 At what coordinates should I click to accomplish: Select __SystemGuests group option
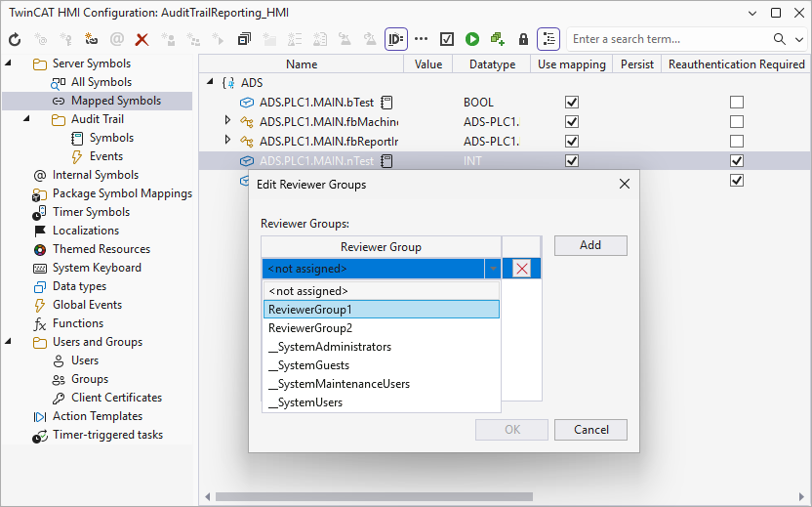382,365
